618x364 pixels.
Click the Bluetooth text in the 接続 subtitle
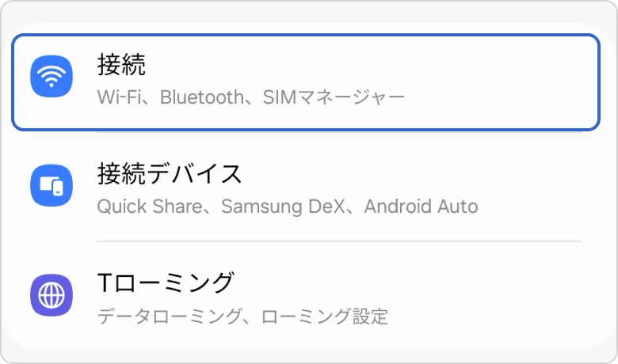tap(201, 98)
